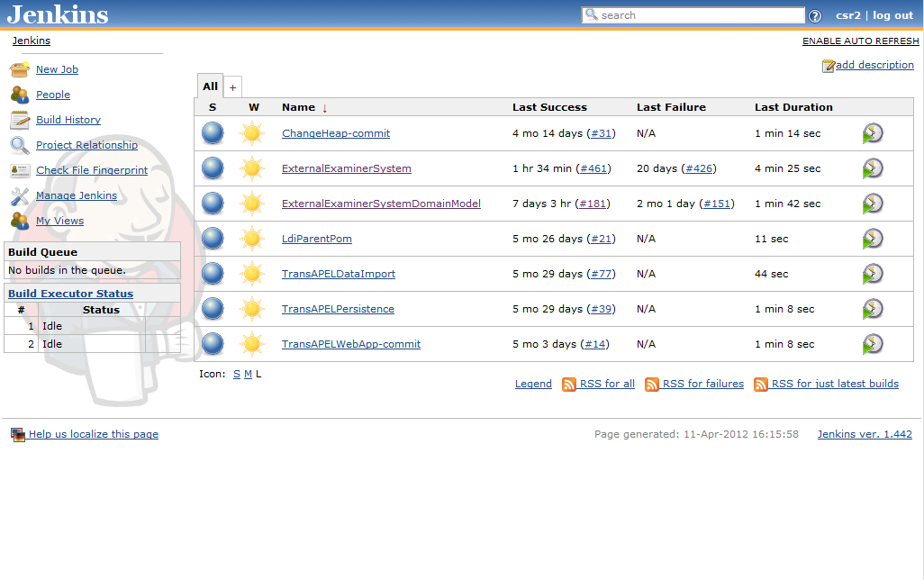Enable auto refresh
Viewport: 924px width, 580px height.
point(860,41)
